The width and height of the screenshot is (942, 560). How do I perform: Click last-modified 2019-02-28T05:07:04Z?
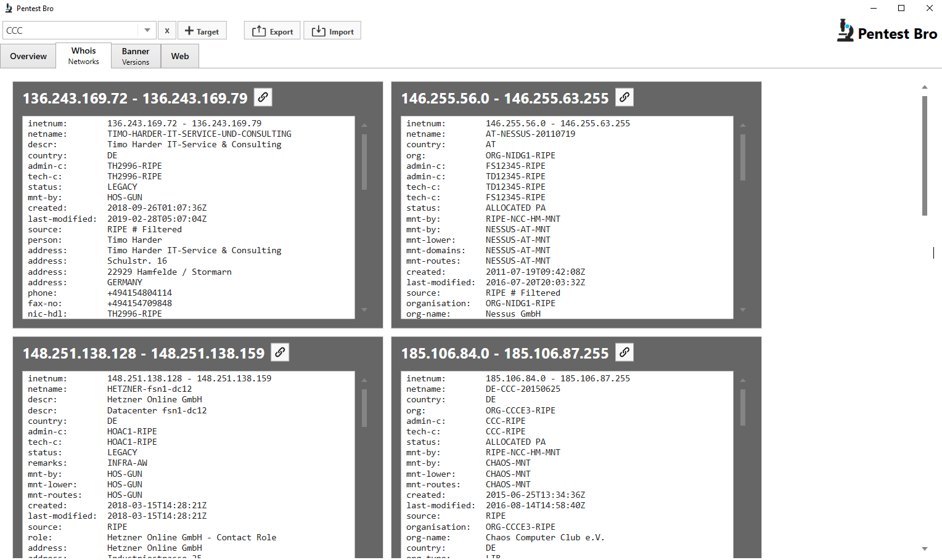(x=157, y=219)
